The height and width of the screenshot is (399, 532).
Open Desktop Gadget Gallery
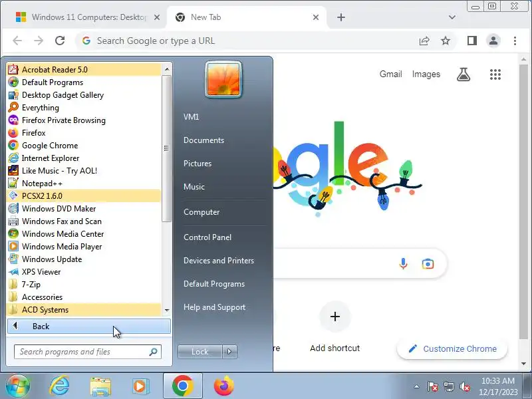(84, 94)
